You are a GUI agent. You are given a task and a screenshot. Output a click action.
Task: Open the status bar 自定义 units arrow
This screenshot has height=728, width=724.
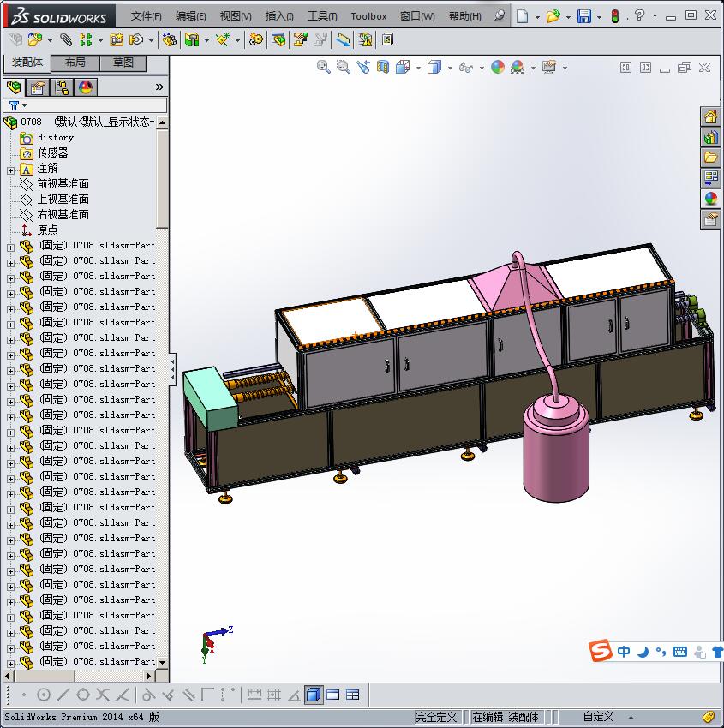[x=631, y=718]
